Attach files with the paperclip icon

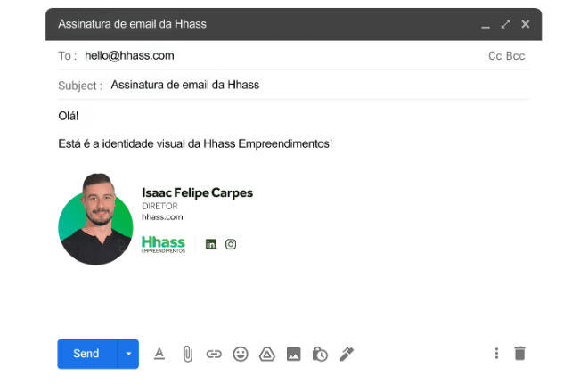(187, 354)
